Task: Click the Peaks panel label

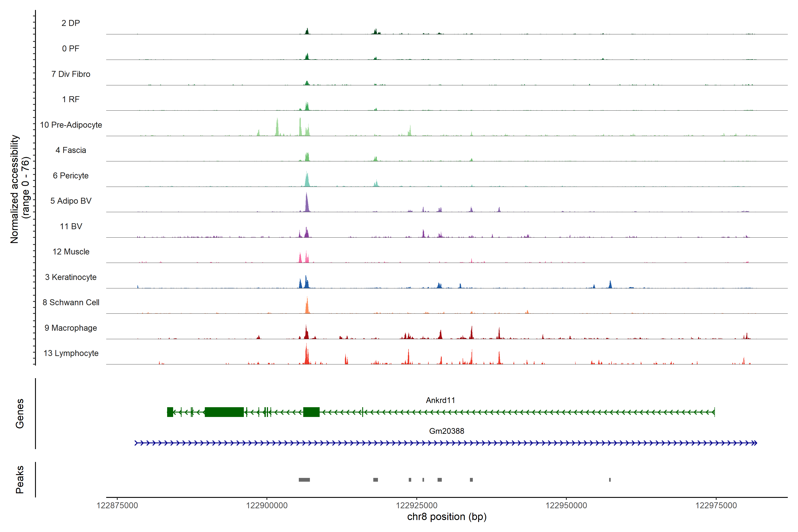Action: (x=20, y=479)
